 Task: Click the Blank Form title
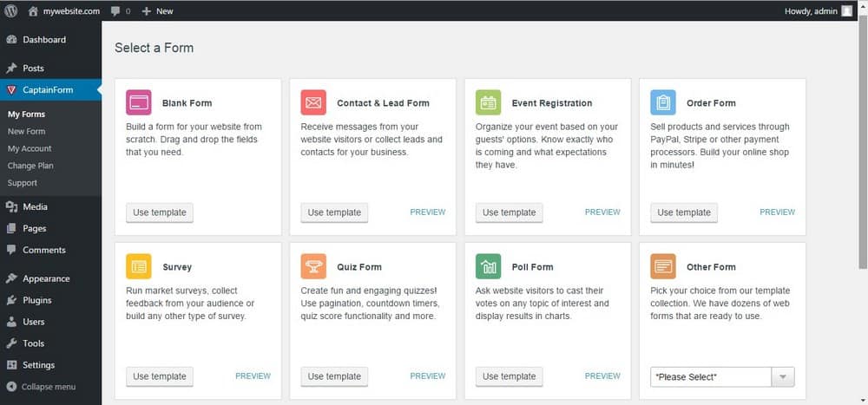click(187, 103)
